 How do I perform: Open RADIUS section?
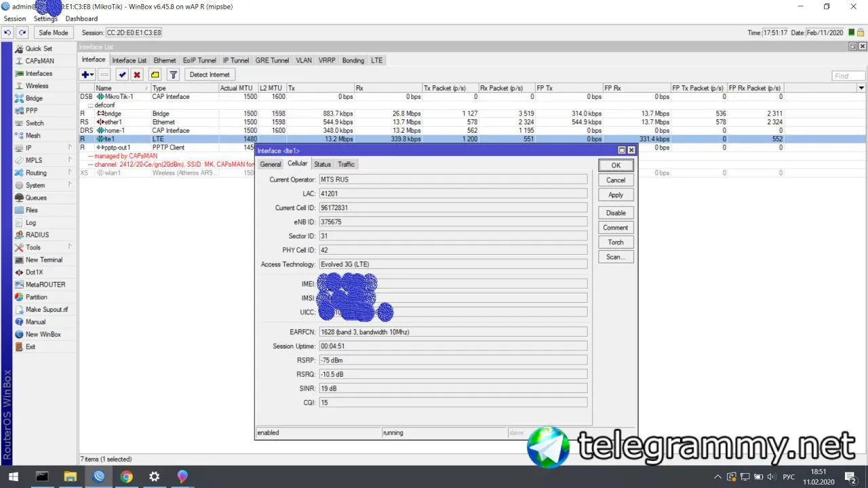click(37, 235)
